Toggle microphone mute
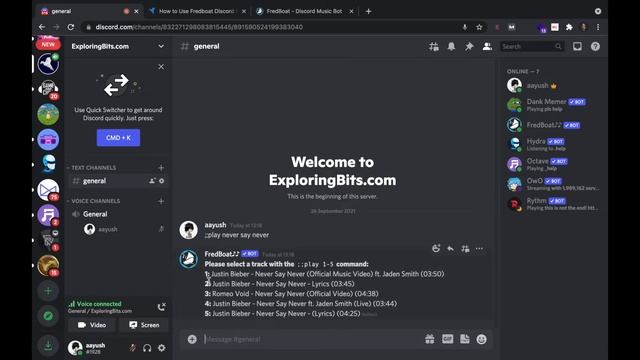640x360 pixels. click(133, 348)
